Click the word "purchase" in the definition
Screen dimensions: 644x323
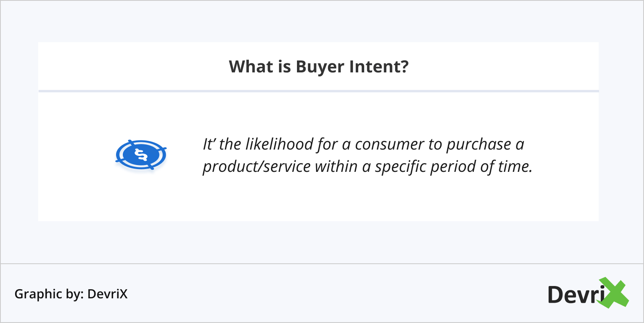(x=479, y=145)
